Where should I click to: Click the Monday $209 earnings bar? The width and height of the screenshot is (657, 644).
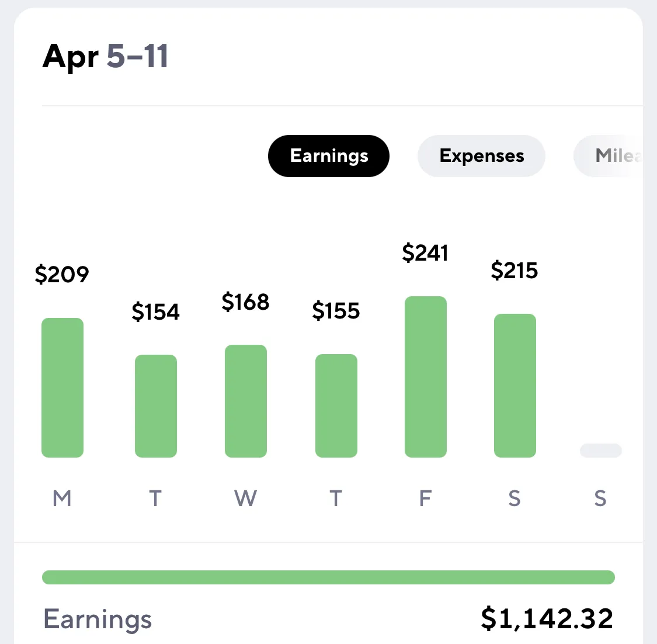(x=62, y=387)
